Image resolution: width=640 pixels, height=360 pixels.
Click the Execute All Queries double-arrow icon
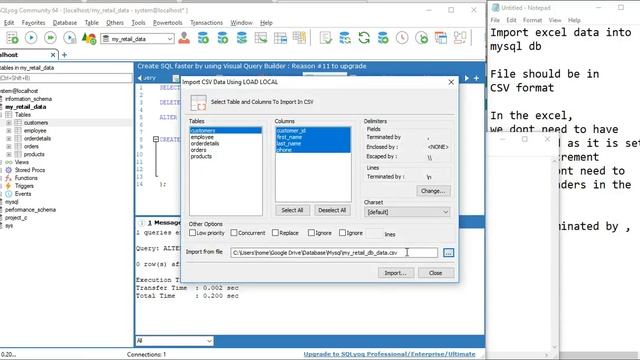click(x=50, y=38)
